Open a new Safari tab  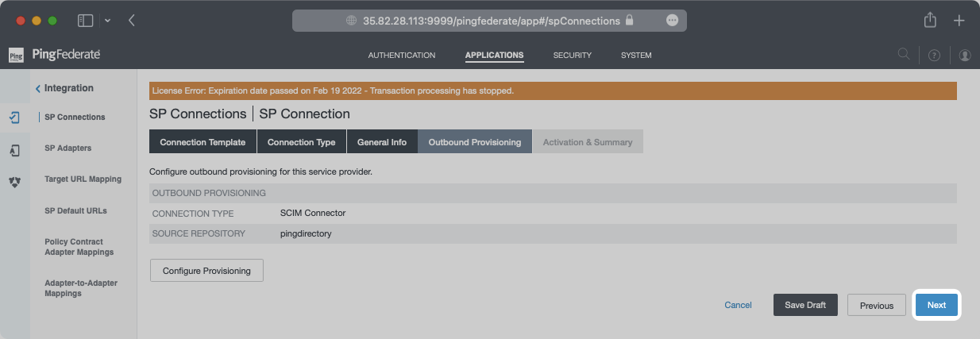point(959,21)
